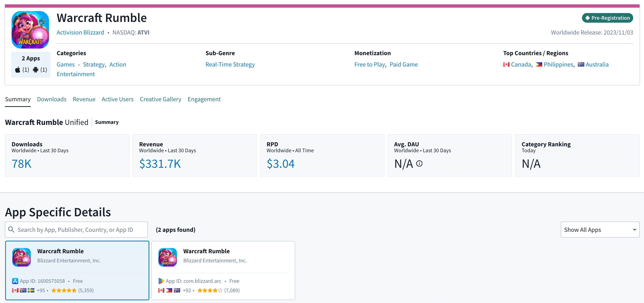
Task: Click the $331.7K revenue value
Action: [x=160, y=164]
